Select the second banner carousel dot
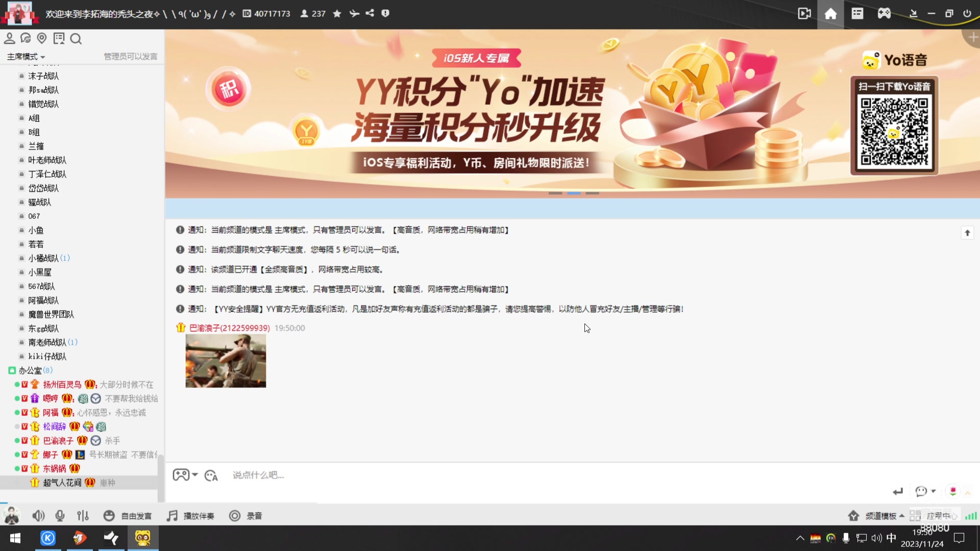Screen dimensions: 980x551 (x=574, y=193)
